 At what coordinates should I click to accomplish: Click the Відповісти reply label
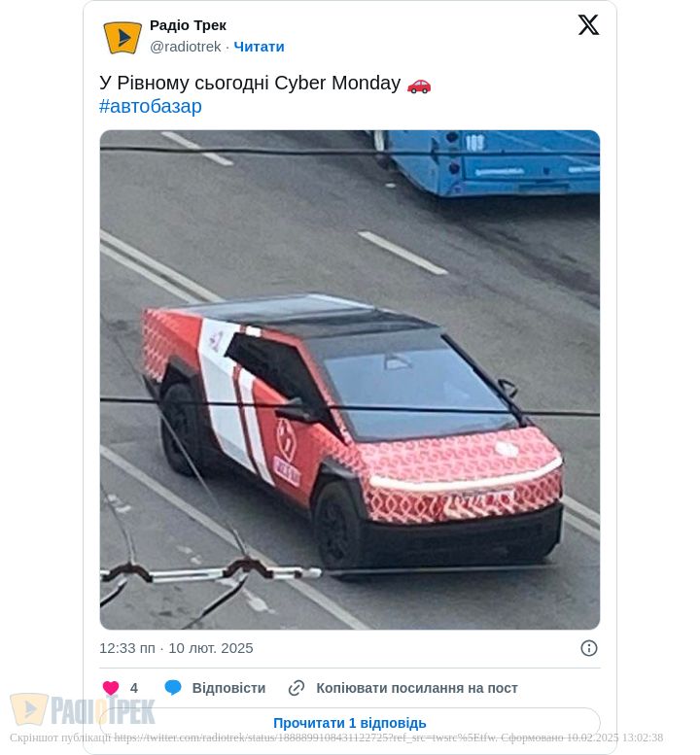(x=228, y=688)
